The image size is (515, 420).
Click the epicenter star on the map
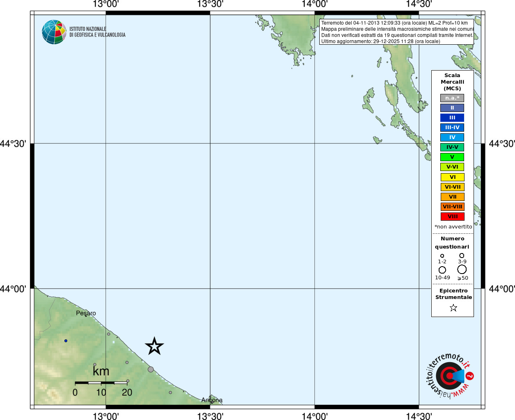click(x=154, y=347)
